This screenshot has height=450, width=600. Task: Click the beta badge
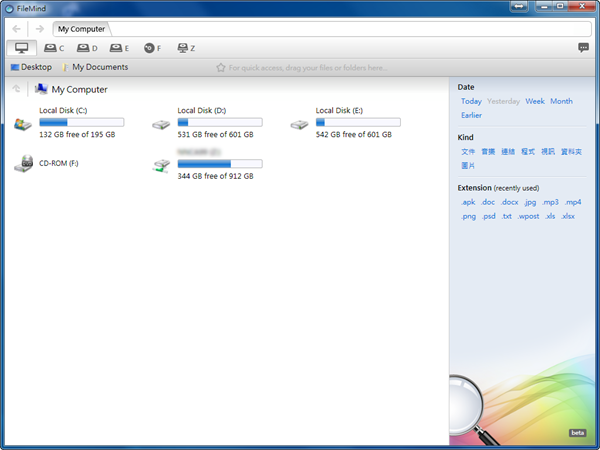tap(577, 433)
